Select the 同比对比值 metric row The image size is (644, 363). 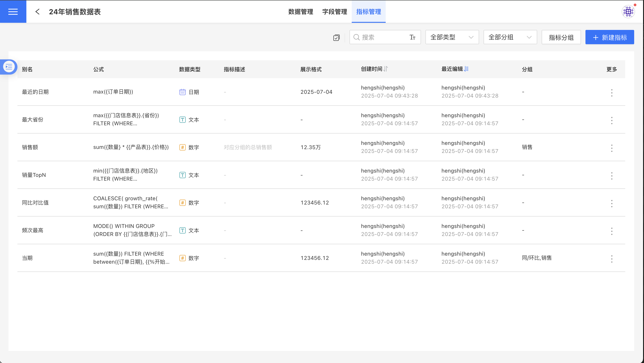click(x=35, y=203)
